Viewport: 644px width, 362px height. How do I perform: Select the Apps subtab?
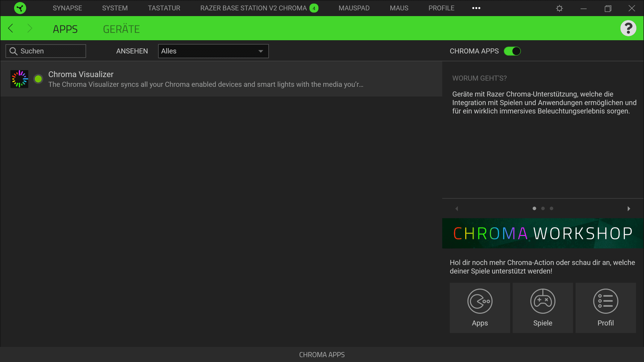pyautogui.click(x=65, y=29)
